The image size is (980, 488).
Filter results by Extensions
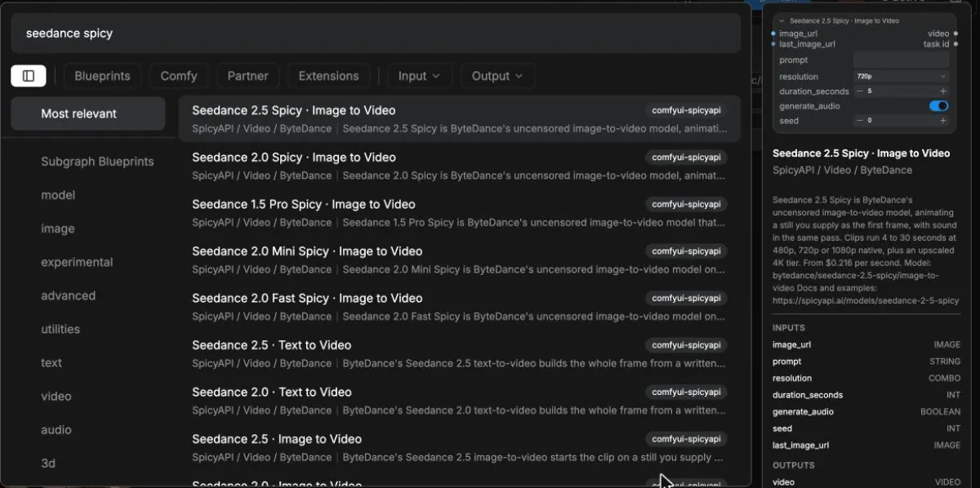328,76
